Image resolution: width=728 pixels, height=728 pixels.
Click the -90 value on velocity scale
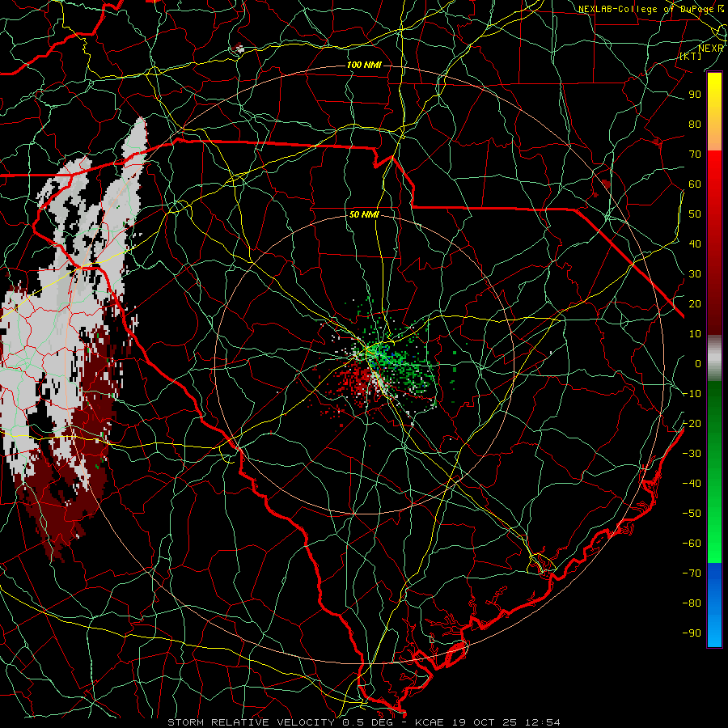692,633
